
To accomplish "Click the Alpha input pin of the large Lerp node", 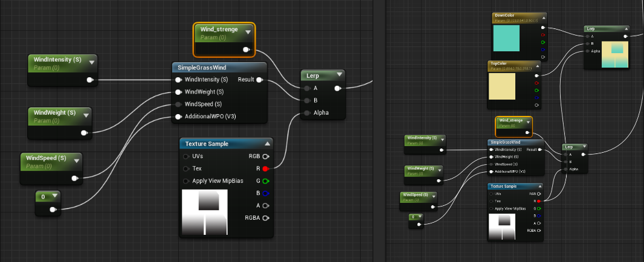I will coord(307,113).
